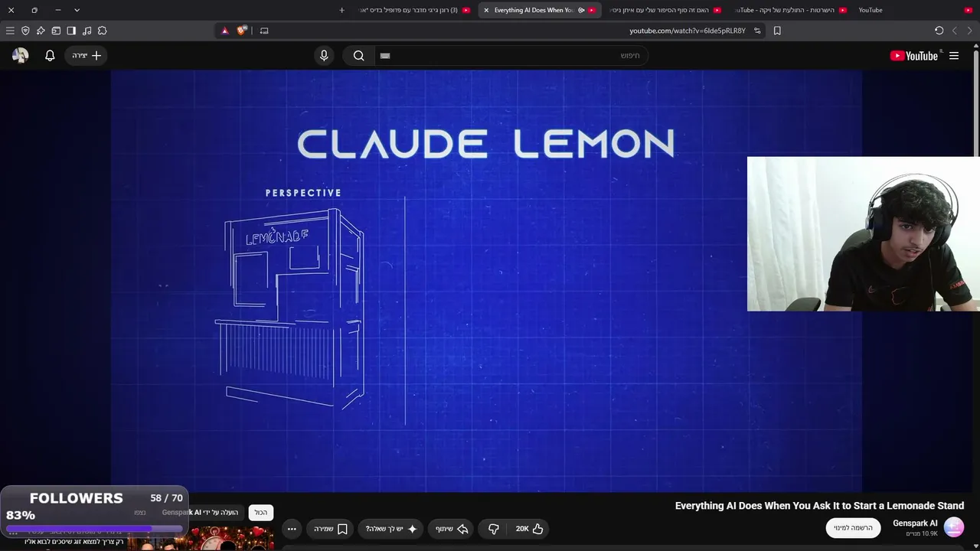Go forward with the browser forward arrow
Viewport: 980px width, 551px height.
[954, 31]
